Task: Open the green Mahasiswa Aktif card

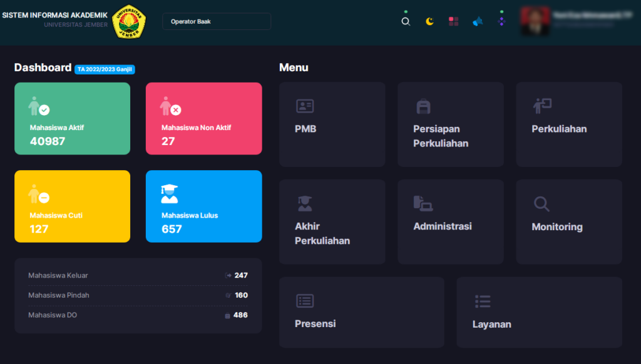Action: pos(72,118)
